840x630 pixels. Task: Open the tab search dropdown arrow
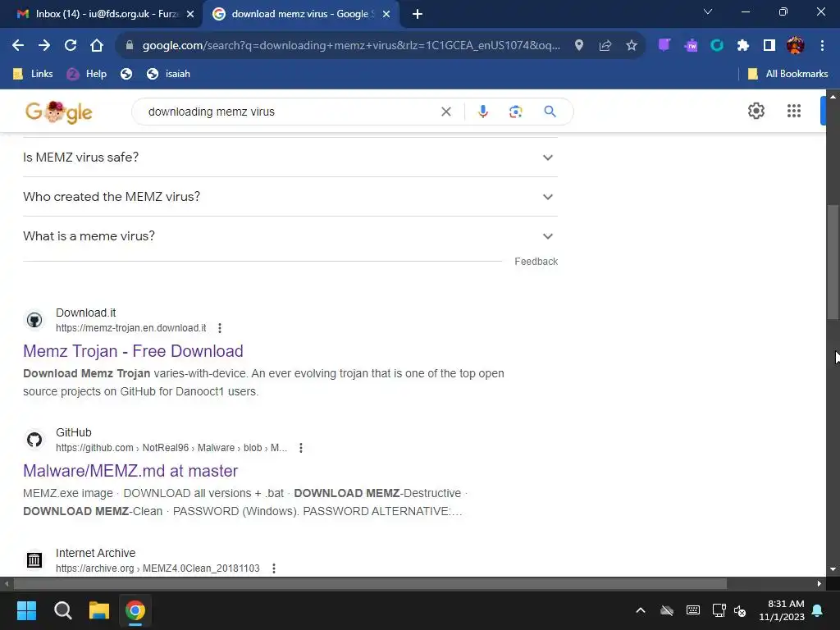(708, 11)
